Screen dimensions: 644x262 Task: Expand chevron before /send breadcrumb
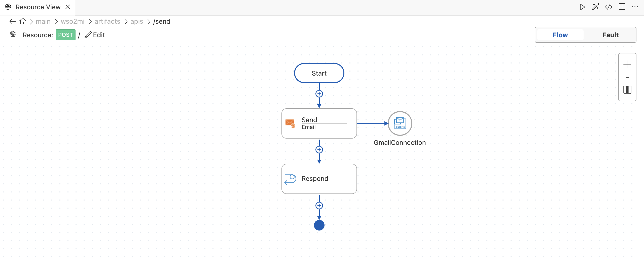point(149,22)
